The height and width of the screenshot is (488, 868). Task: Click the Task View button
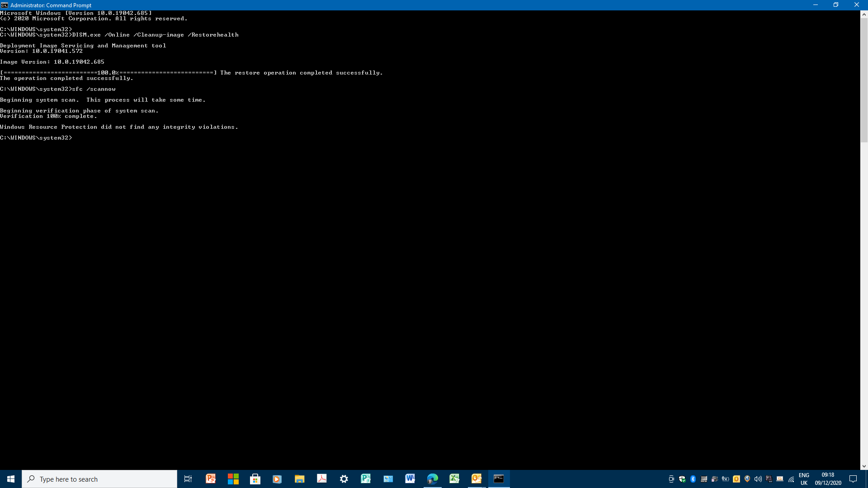coord(188,479)
